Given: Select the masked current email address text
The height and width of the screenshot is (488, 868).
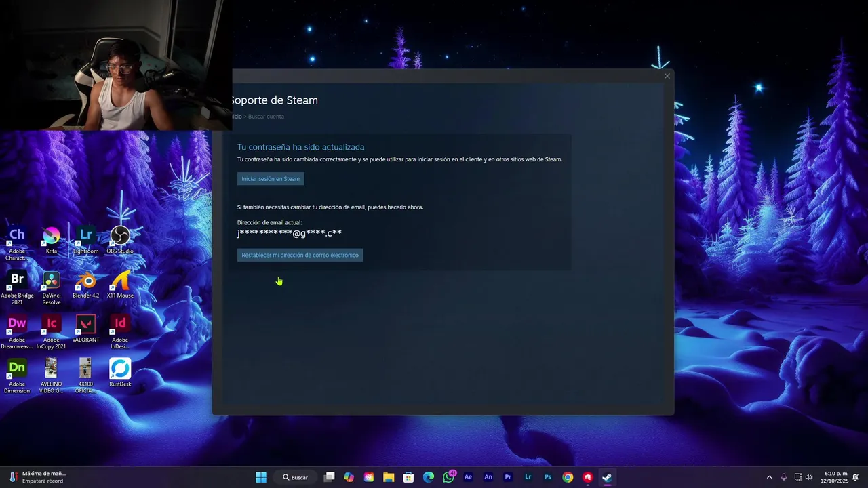Looking at the screenshot, I should (290, 233).
